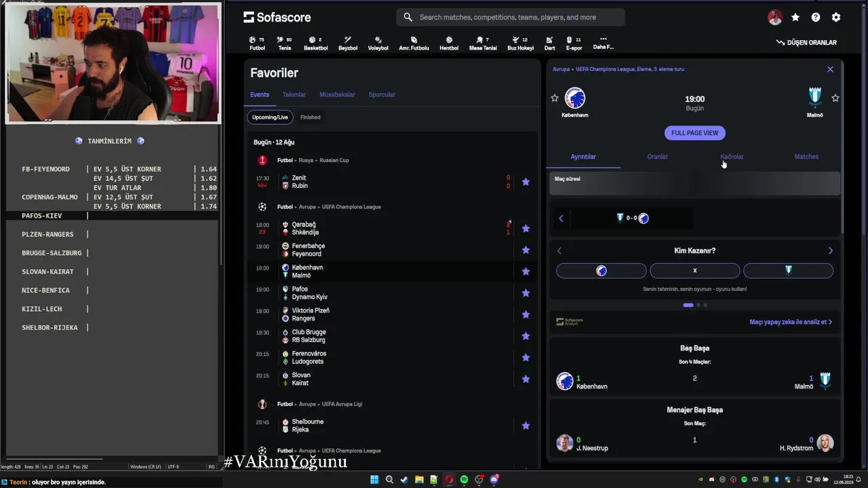Show previous Kim Kazanır poll arrow
This screenshot has height=488, width=868.
point(559,251)
